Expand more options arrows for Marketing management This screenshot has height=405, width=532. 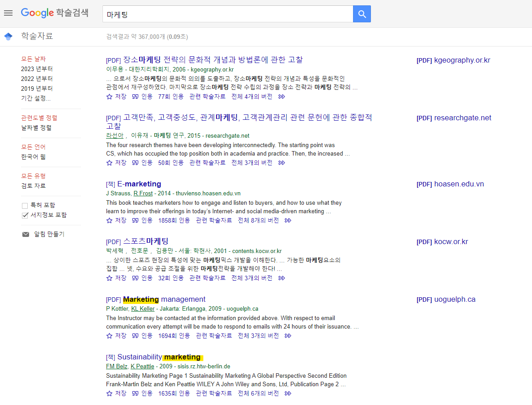tap(288, 336)
